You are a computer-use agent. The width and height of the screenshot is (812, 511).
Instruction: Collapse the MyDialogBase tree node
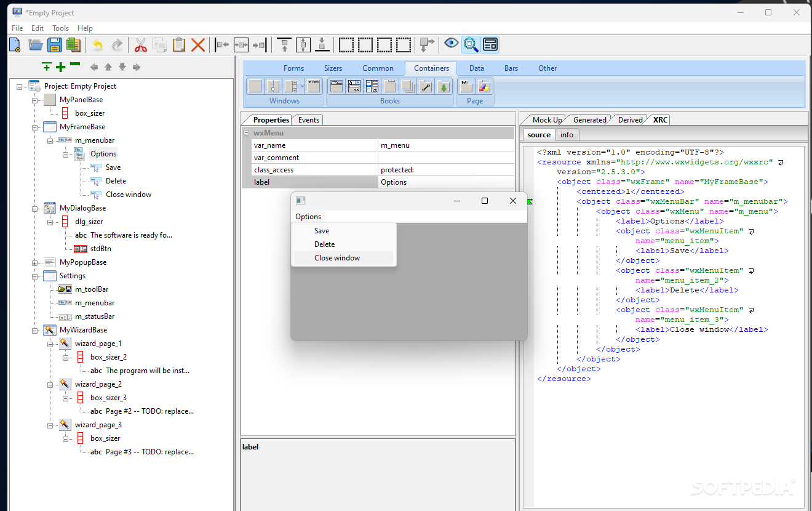pyautogui.click(x=36, y=208)
